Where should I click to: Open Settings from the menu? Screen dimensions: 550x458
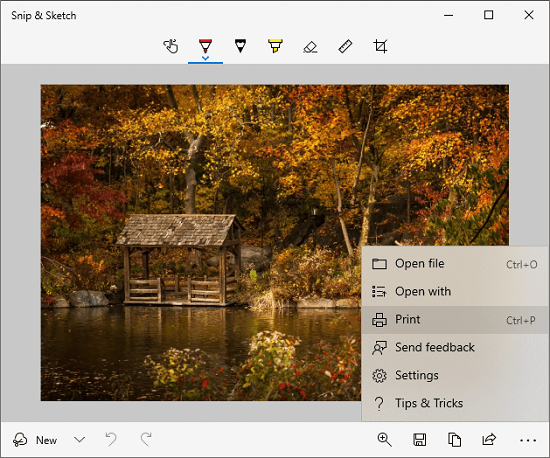(x=455, y=376)
